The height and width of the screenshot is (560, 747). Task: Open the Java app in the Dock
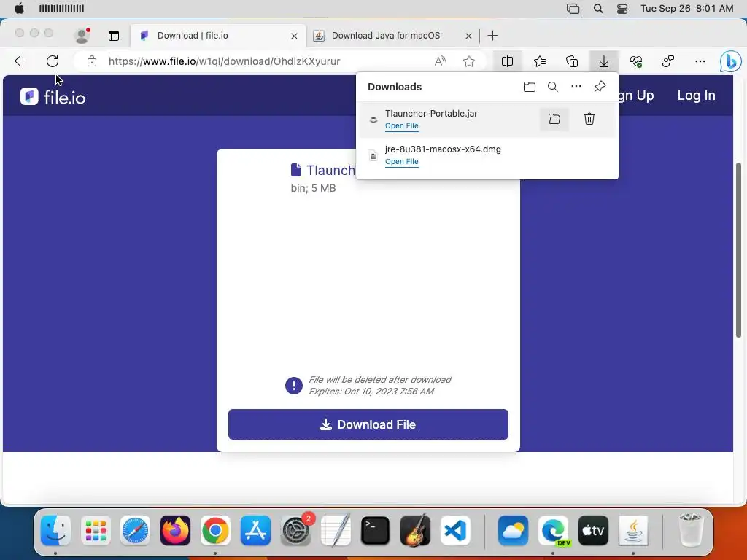633,531
